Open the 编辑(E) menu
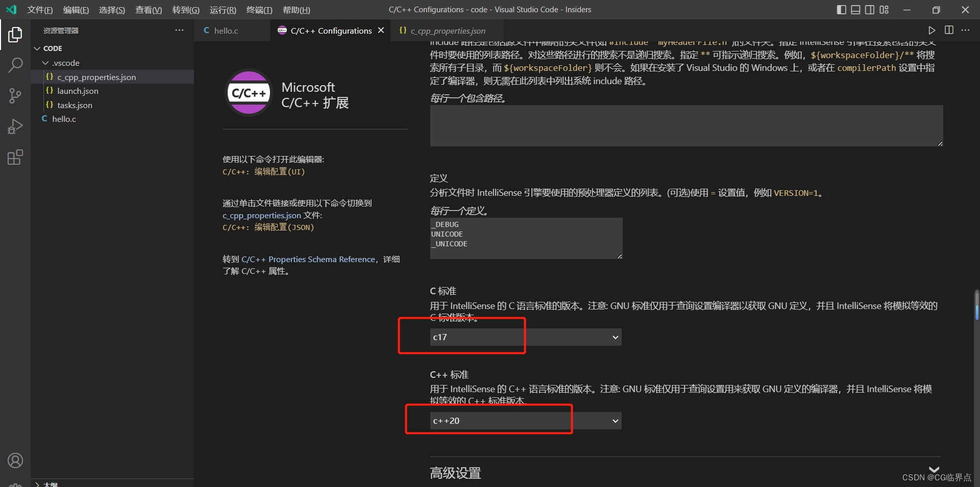980x487 pixels. (76, 10)
